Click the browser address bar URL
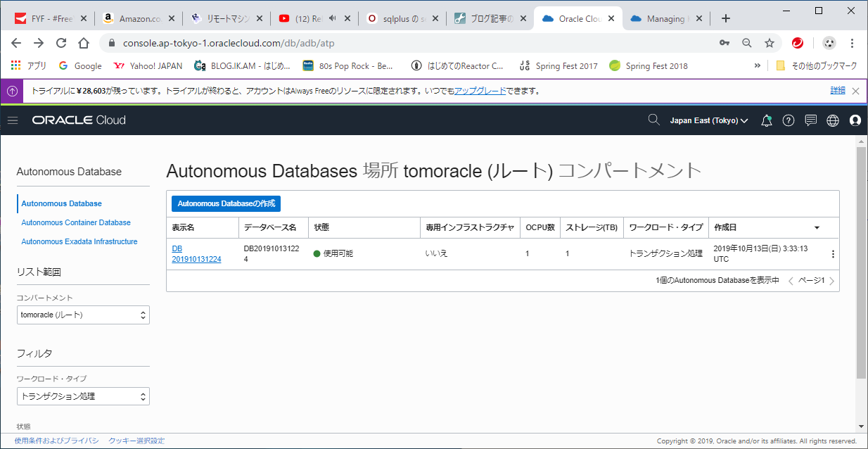This screenshot has height=449, width=868. [x=229, y=43]
